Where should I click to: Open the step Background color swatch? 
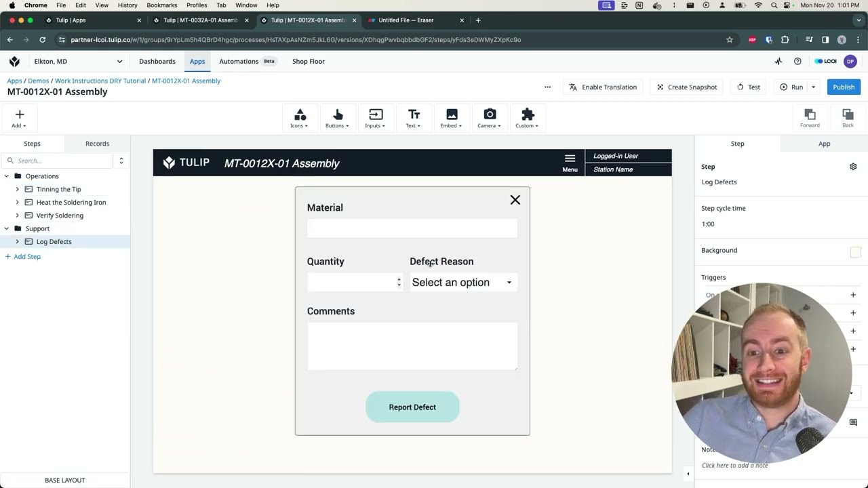click(x=855, y=252)
